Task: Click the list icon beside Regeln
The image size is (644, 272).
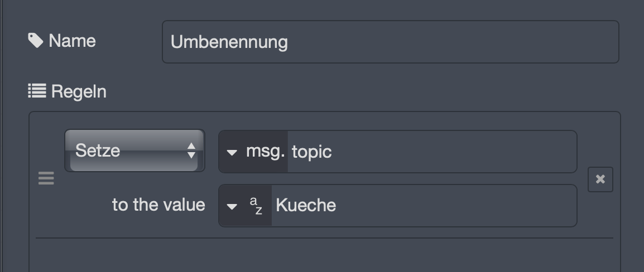Action: pyautogui.click(x=37, y=91)
